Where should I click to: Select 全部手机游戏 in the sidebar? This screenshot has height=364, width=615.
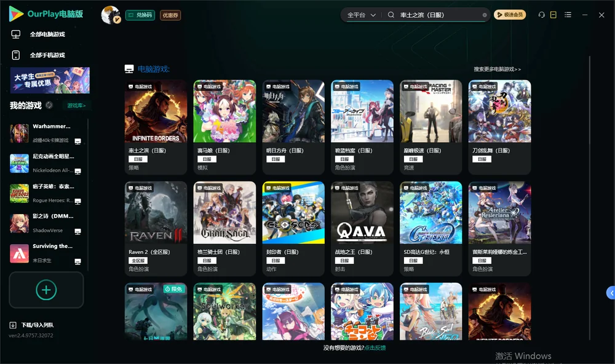(x=47, y=55)
